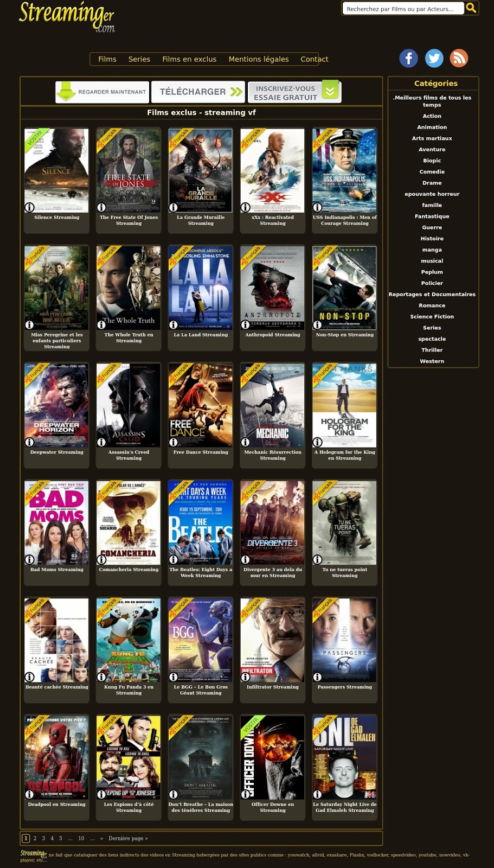Click 'Don't Breathe - La maison des ténèbres' title

[x=201, y=807]
